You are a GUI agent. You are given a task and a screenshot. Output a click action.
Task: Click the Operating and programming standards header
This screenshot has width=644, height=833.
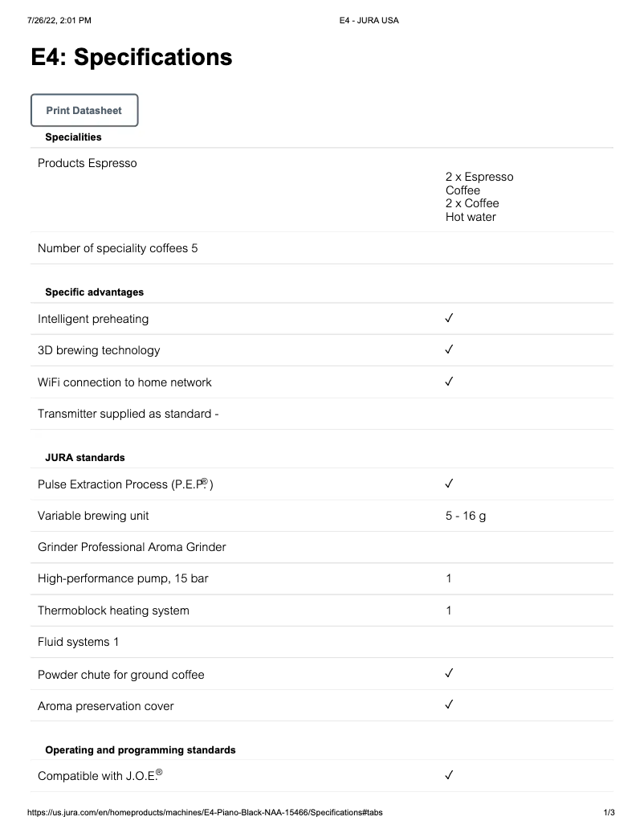click(x=140, y=749)
